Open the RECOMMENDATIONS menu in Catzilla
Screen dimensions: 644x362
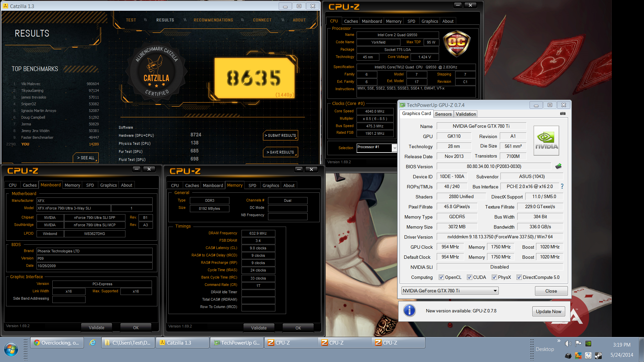(213, 20)
